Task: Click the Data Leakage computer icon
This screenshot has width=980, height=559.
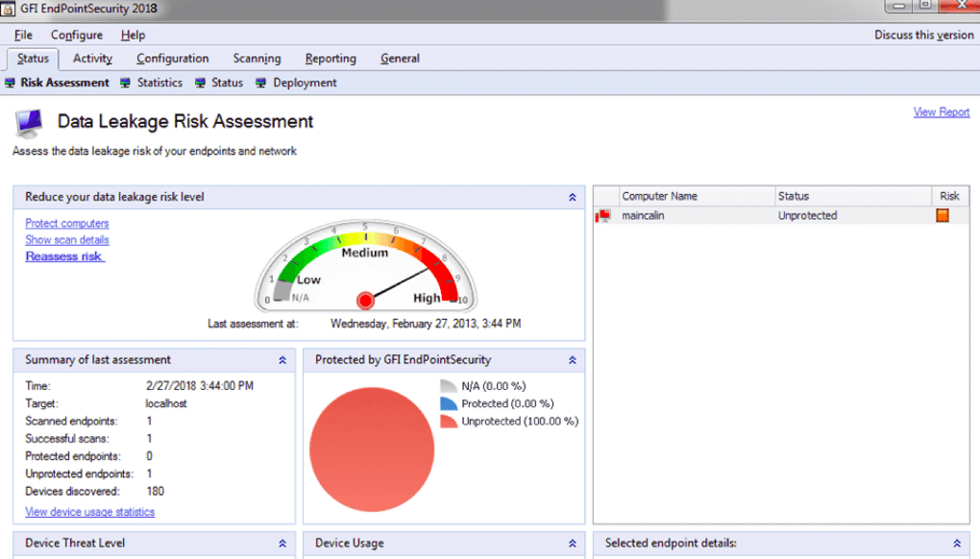Action: click(29, 123)
